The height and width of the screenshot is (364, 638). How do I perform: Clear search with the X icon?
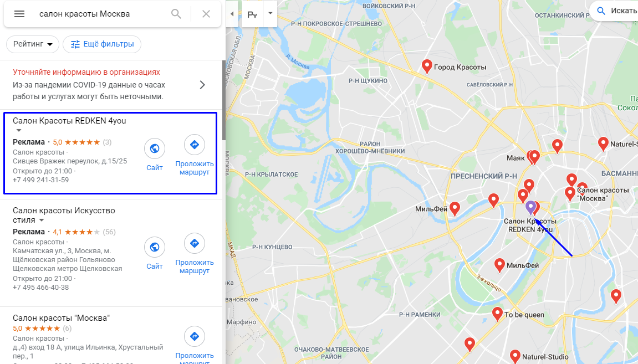(206, 14)
